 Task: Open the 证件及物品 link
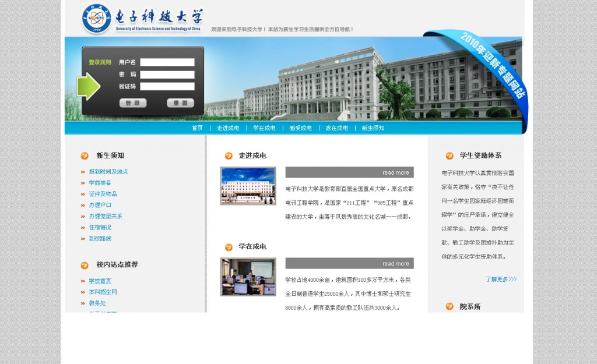[103, 194]
